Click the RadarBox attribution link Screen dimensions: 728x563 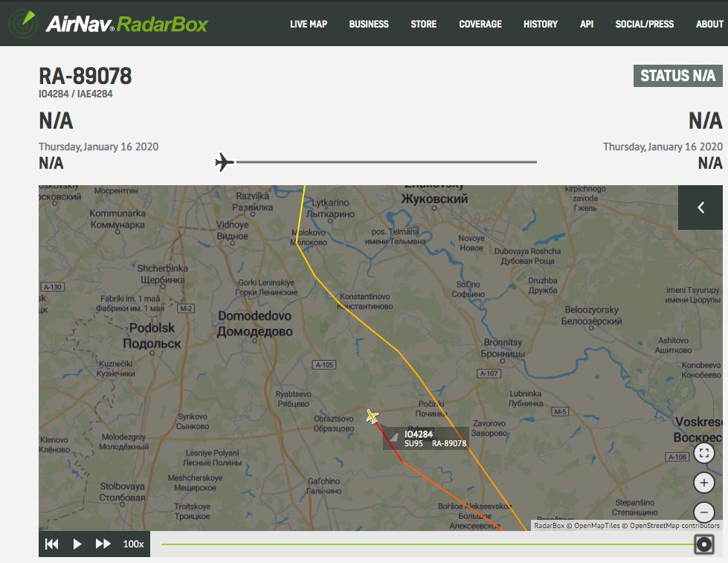pyautogui.click(x=549, y=525)
